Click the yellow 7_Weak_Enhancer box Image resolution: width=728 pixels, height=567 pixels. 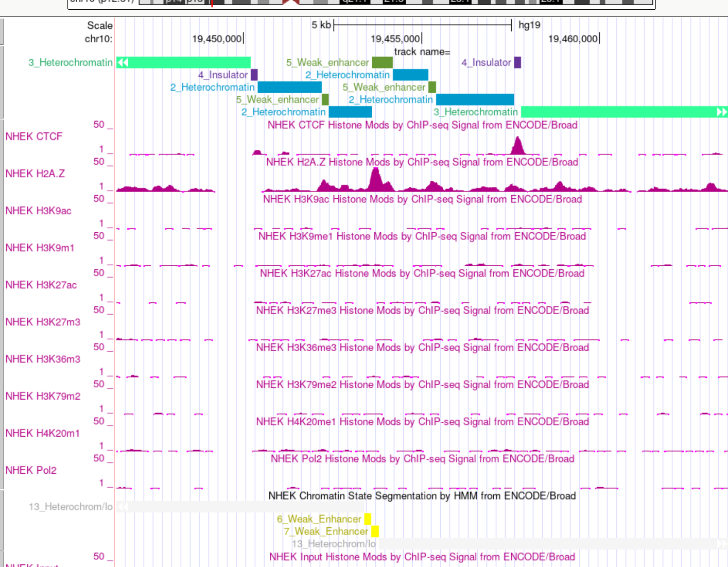click(375, 531)
